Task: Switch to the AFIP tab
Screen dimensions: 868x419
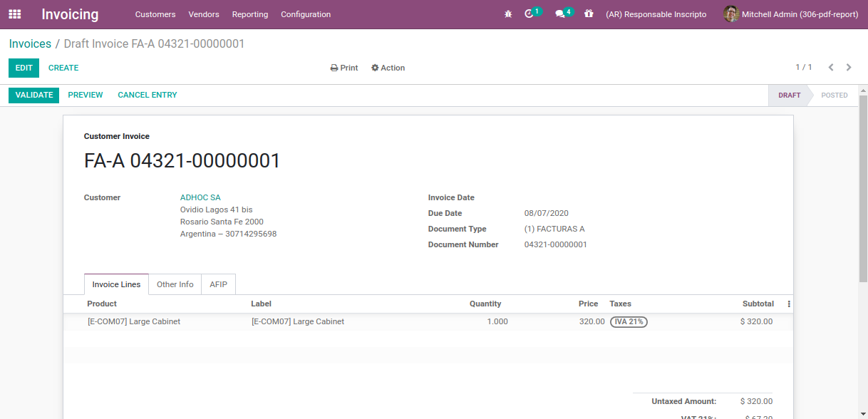Action: 218,284
